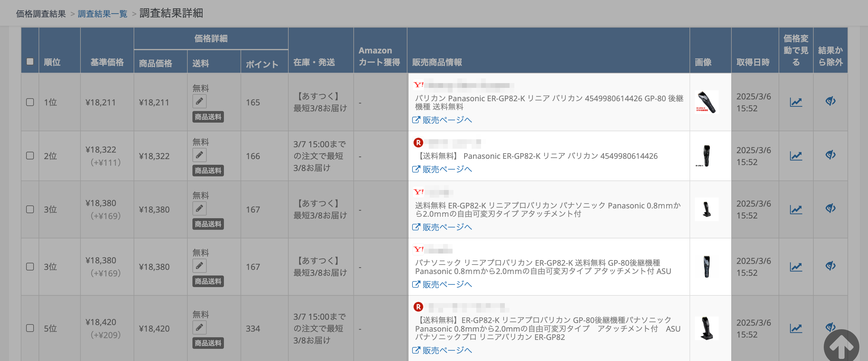The image size is (868, 361).
Task: Open price trend chart for 2位 row
Action: [x=796, y=156]
